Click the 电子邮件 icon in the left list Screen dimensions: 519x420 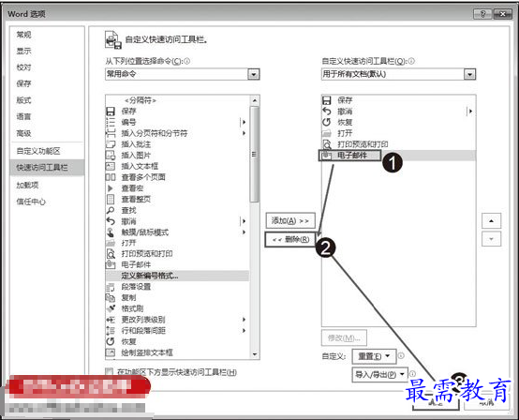pyautogui.click(x=111, y=264)
